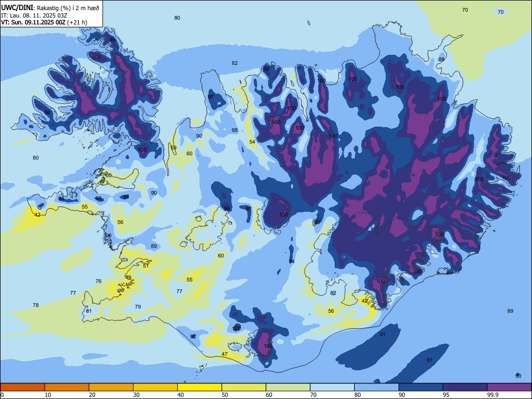532x399 pixels.
Task: Click the 10–20 orange legend swatch
Action: tap(67, 387)
